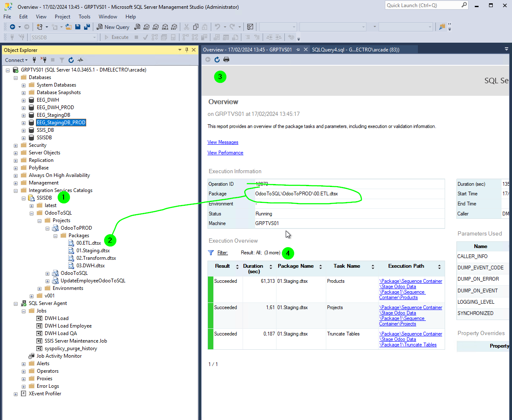Click the Find in Files icon on the toolbar's right end
This screenshot has width=512, height=420.
(442, 27)
